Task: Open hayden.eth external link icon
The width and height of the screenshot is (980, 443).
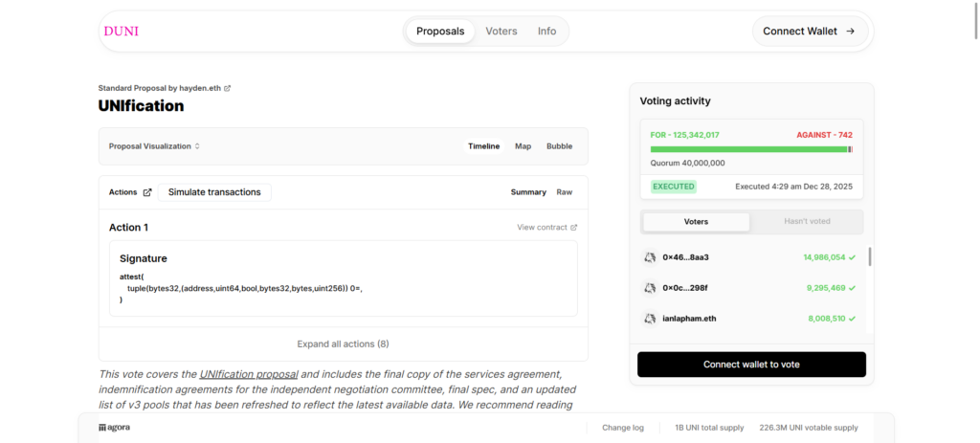Action: click(228, 88)
